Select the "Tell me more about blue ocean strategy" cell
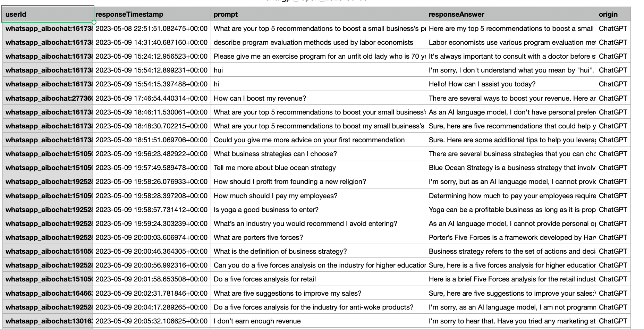This screenshot has height=329, width=644. click(x=318, y=168)
